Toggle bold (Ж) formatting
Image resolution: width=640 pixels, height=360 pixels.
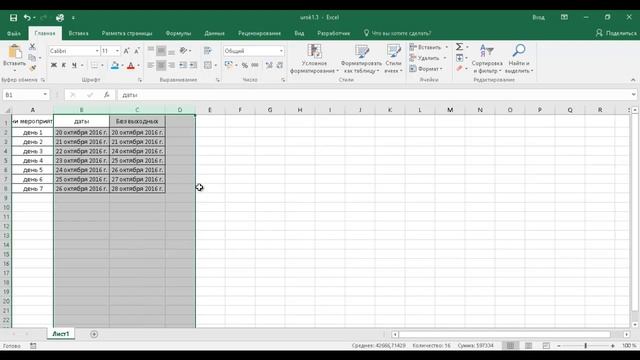coord(53,65)
